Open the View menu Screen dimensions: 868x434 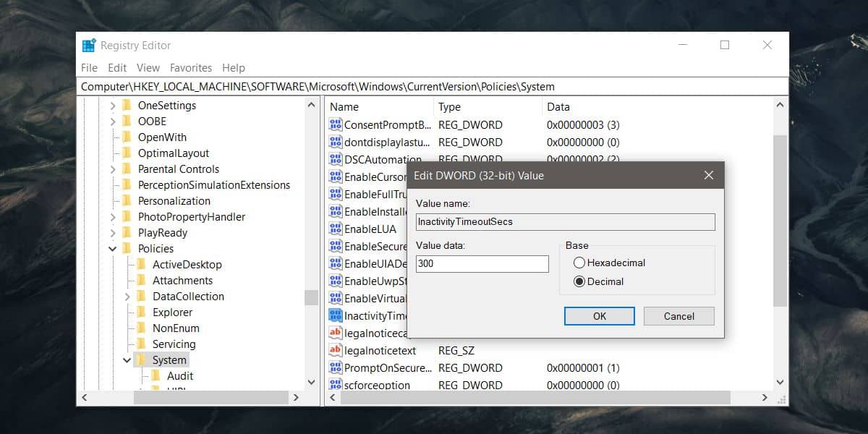pos(148,67)
